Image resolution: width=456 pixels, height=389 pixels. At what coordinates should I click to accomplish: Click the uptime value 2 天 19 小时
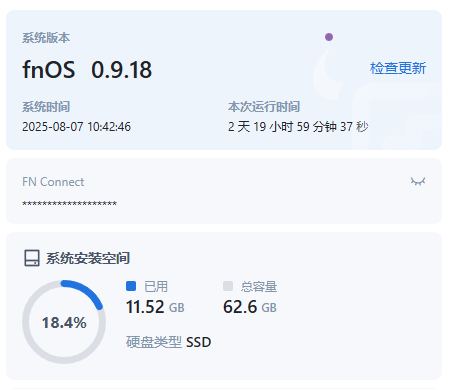coord(298,127)
